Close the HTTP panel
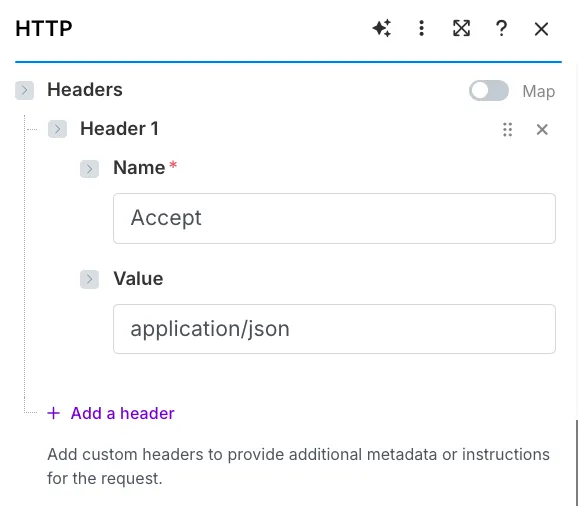 coord(541,29)
